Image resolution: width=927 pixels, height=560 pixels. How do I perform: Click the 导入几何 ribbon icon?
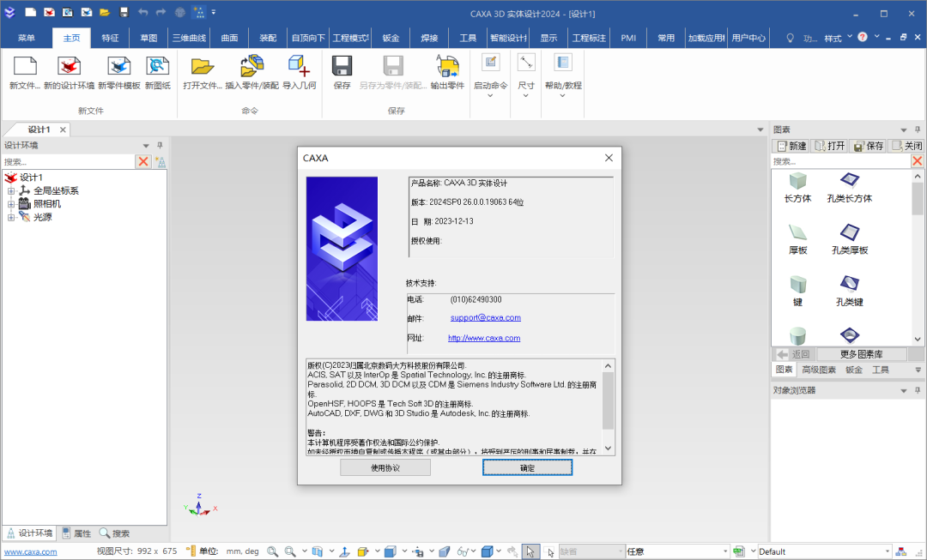point(300,66)
